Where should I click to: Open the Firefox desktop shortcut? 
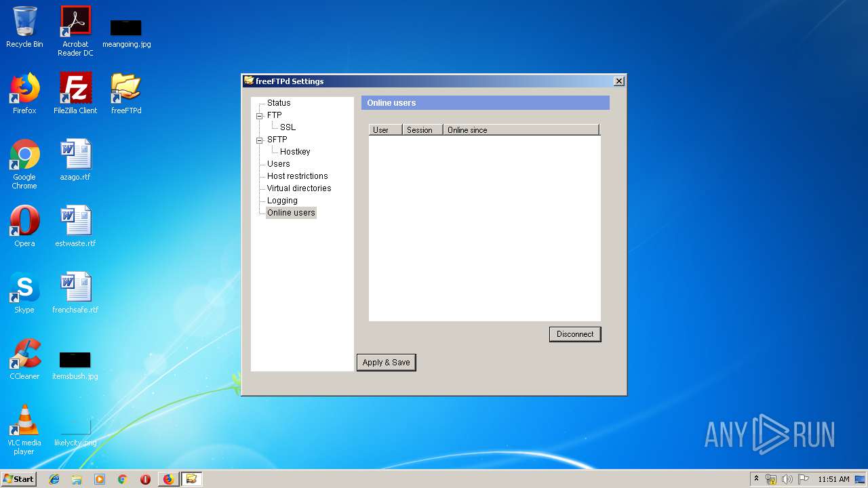click(24, 94)
